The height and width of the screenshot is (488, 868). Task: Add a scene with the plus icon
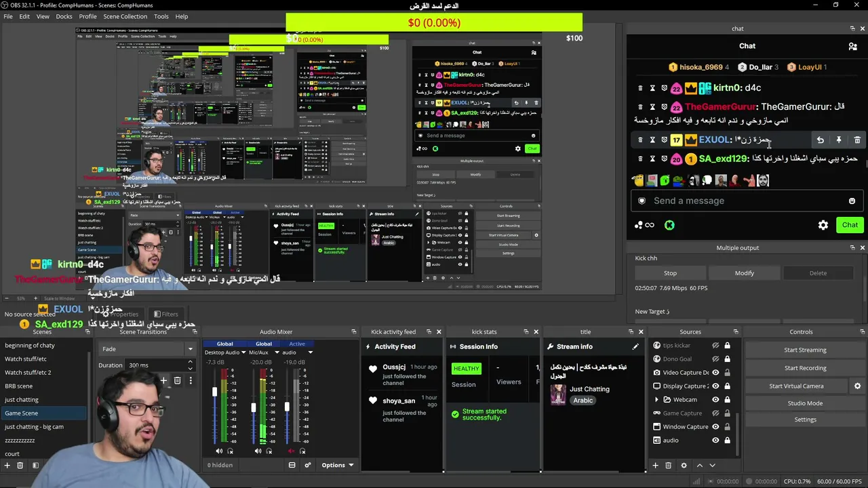tap(7, 466)
